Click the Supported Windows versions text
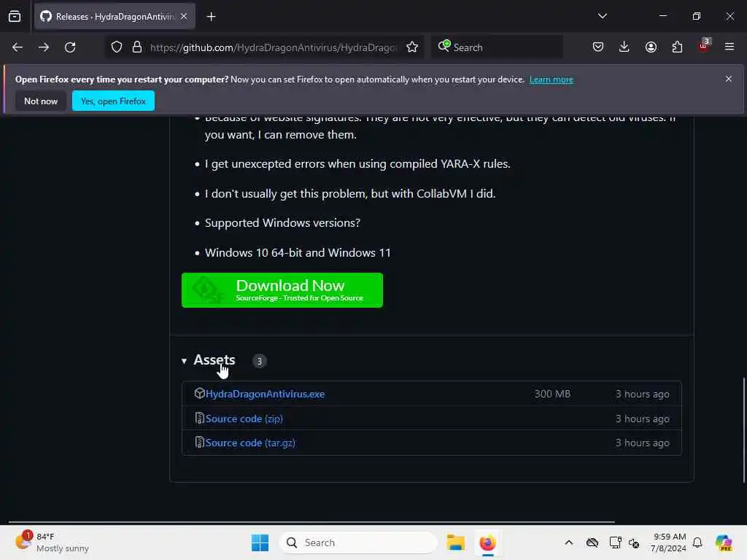747x560 pixels. (x=282, y=223)
